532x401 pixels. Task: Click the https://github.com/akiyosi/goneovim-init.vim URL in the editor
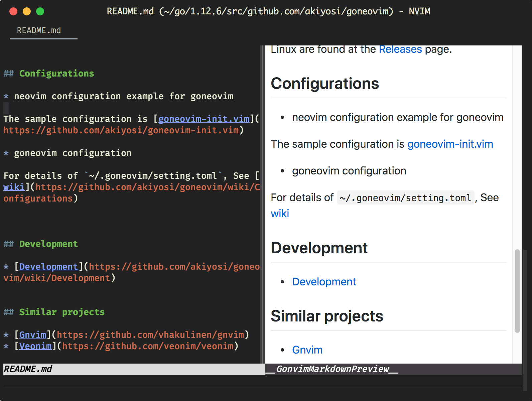click(121, 130)
